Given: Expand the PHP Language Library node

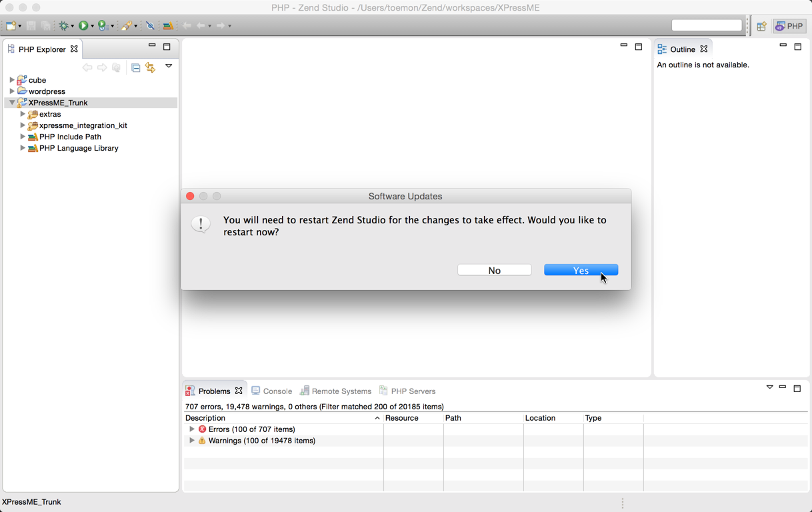Looking at the screenshot, I should click(23, 148).
